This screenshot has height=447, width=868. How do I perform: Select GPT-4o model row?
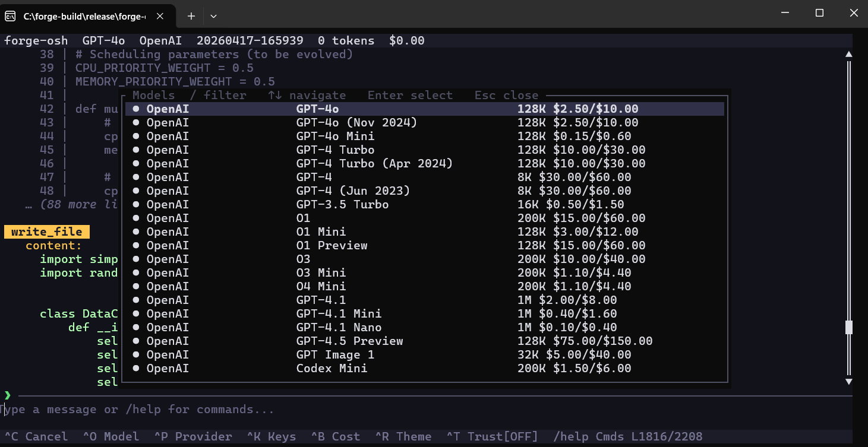(424, 109)
